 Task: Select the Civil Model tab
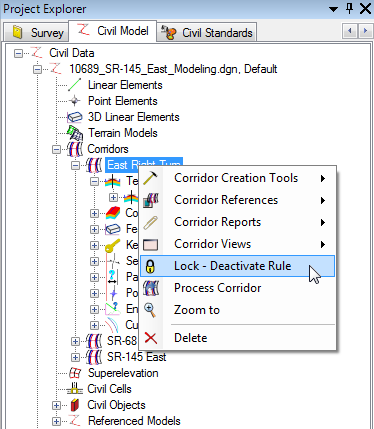(x=113, y=31)
